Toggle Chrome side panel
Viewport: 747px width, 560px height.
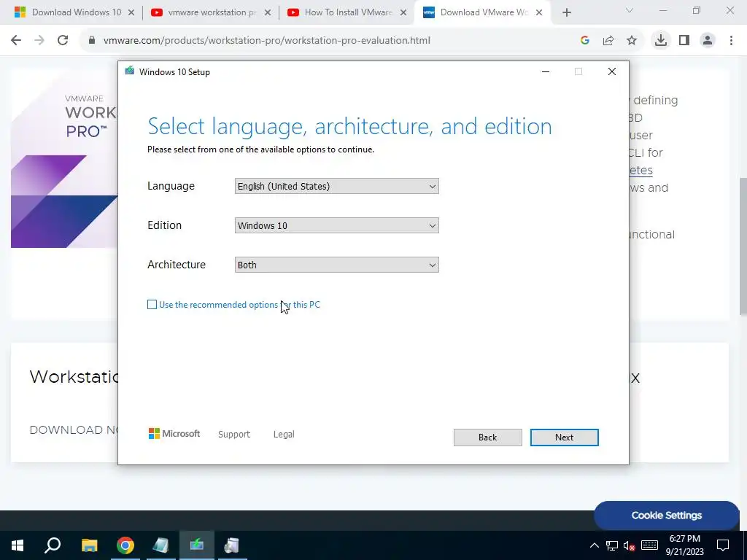click(x=684, y=41)
